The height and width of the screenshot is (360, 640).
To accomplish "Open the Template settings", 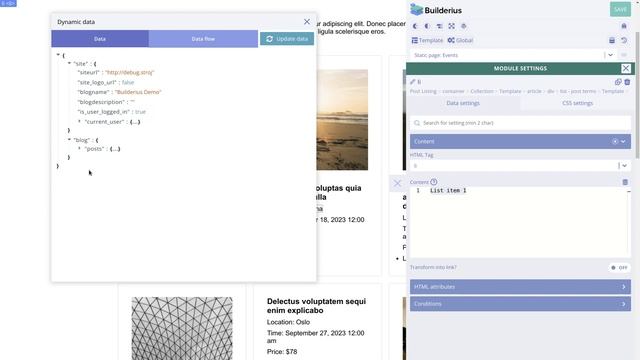I will tap(427, 40).
